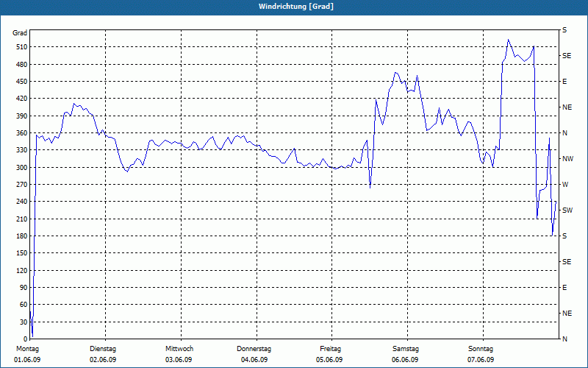588x368 pixels.
Task: Click the W compass label on right axis
Action: click(565, 185)
